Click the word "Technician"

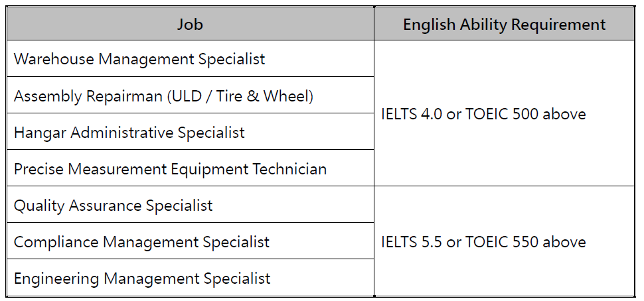click(x=290, y=169)
